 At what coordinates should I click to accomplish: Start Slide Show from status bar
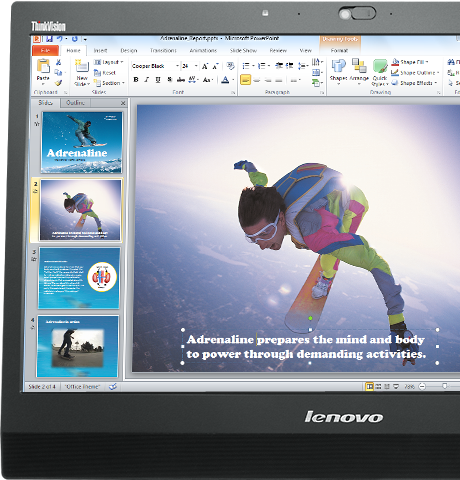[396, 386]
